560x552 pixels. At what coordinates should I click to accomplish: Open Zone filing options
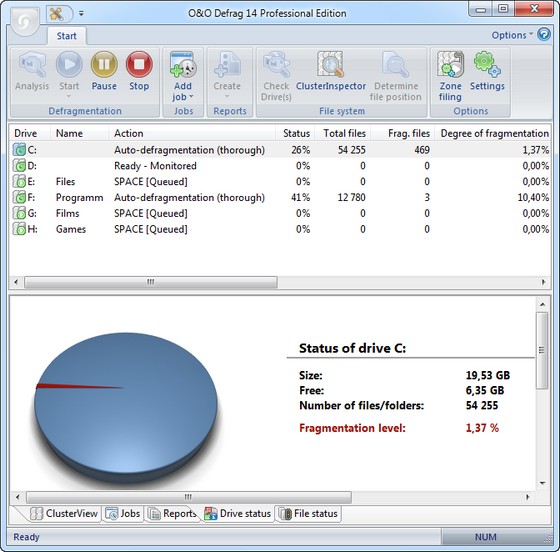(x=450, y=76)
